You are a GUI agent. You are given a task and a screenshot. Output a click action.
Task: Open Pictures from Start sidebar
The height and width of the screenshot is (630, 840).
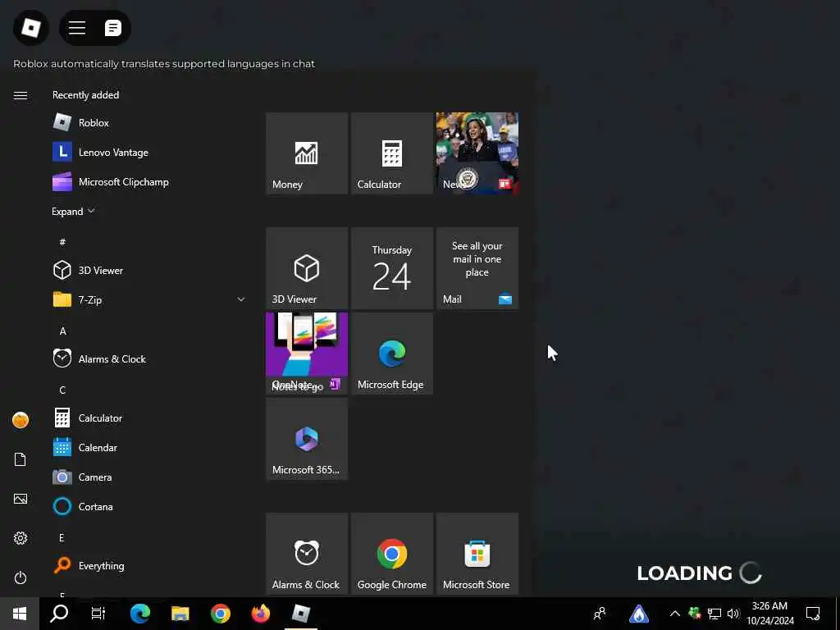[x=21, y=499]
